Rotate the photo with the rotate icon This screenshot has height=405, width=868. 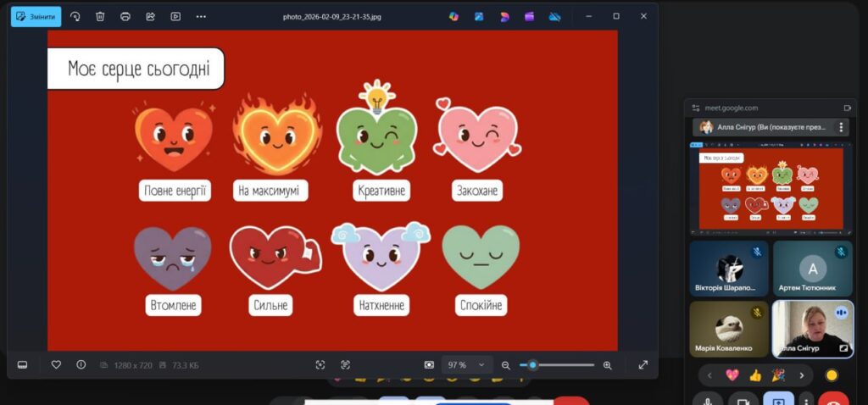pyautogui.click(x=75, y=16)
